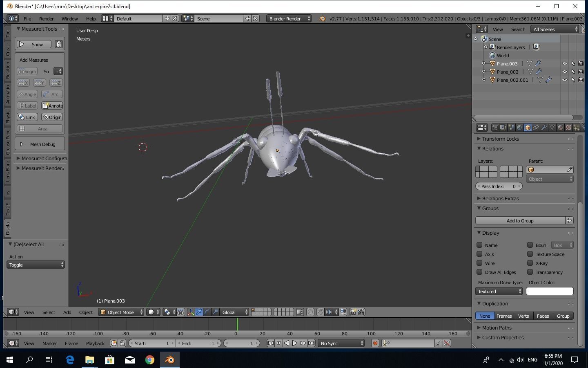The height and width of the screenshot is (368, 588).
Task: Open Blender from the Windows taskbar
Action: tap(169, 360)
